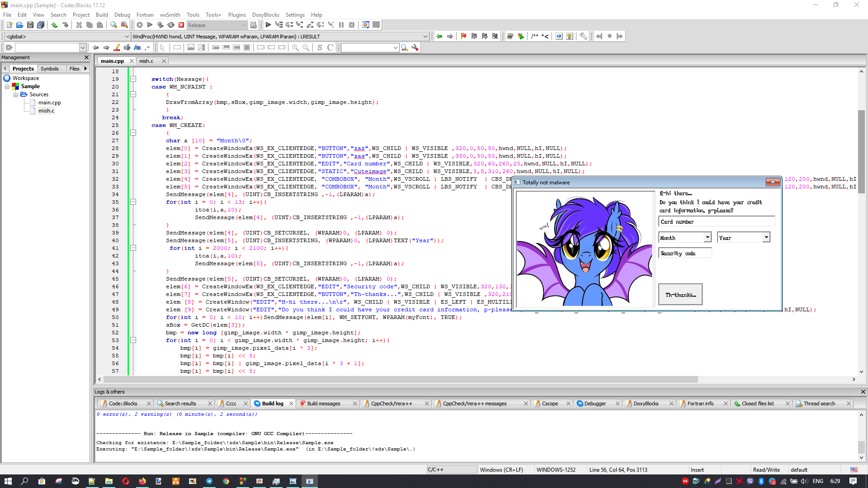Select main.cpp in the project tree
This screenshot has height=488, width=868.
(x=49, y=103)
